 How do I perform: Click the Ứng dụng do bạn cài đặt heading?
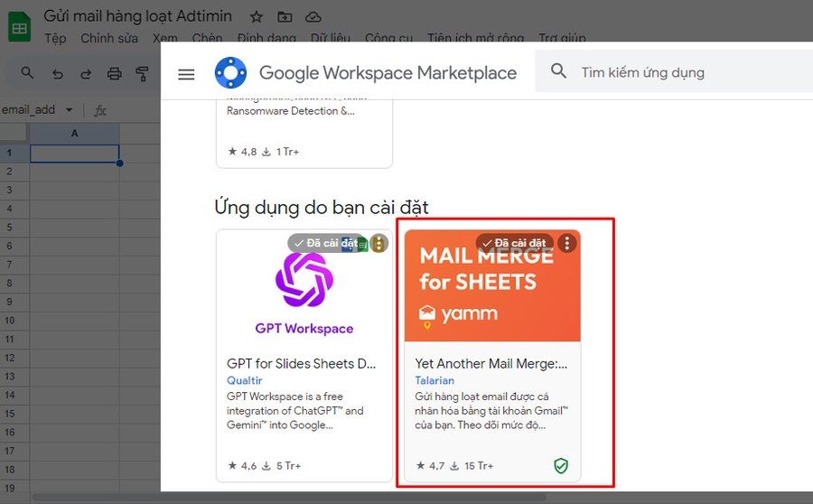[322, 208]
